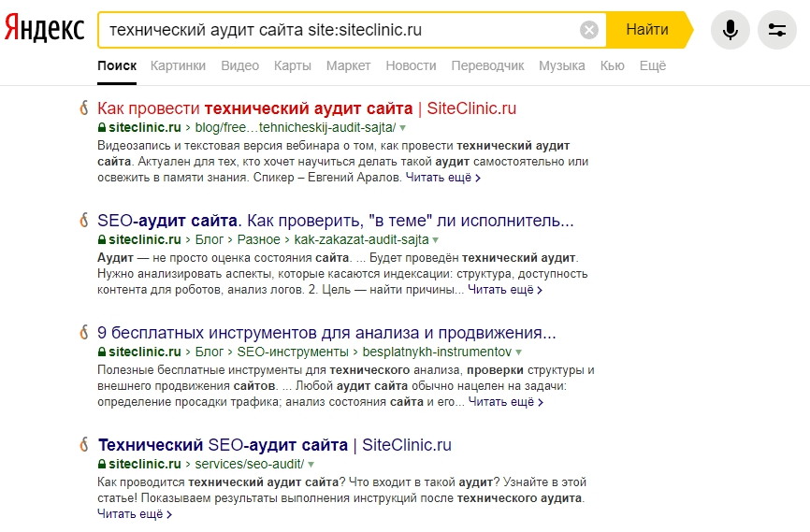Click 'Блог' breadcrumb before 'Разное'
This screenshot has height=532, width=810.
(210, 239)
